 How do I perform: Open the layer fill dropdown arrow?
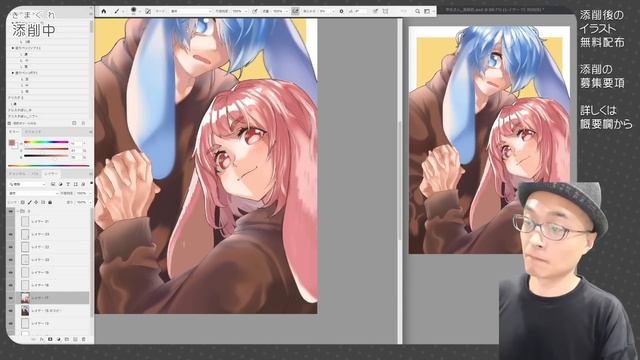[89, 202]
